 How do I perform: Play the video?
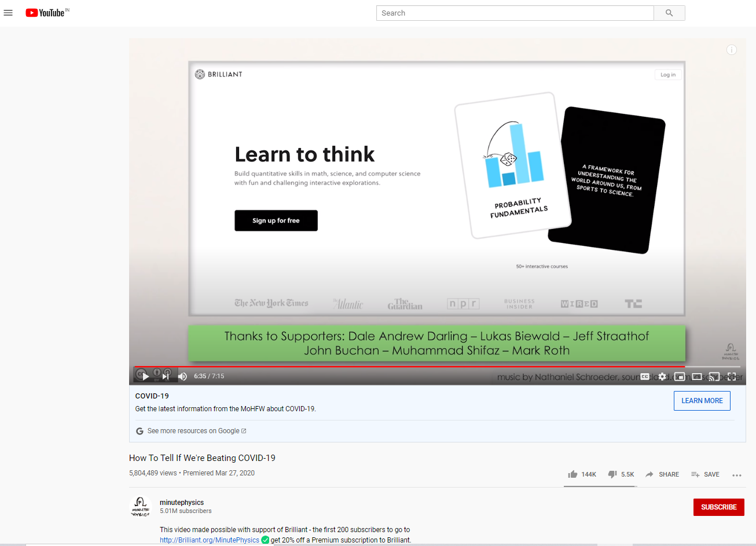(145, 377)
